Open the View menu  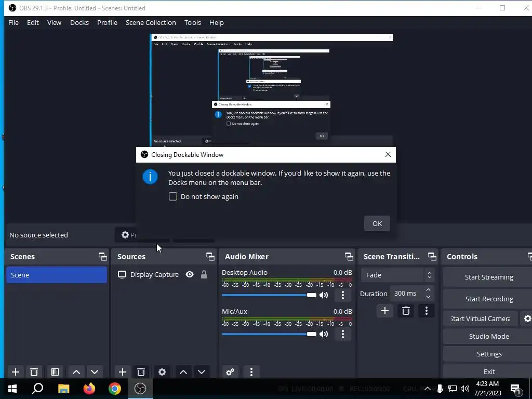tap(54, 22)
